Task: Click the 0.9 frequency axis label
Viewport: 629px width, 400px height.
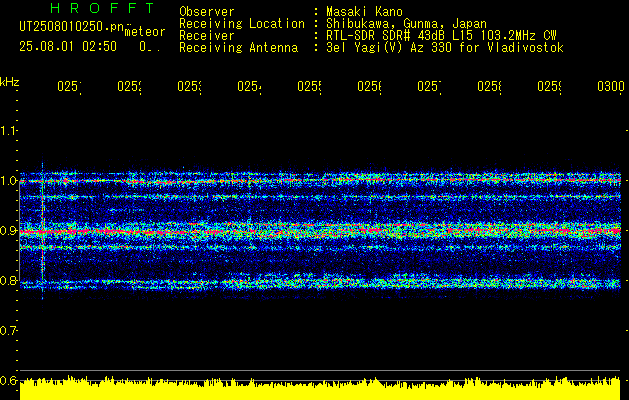Action: click(8, 231)
